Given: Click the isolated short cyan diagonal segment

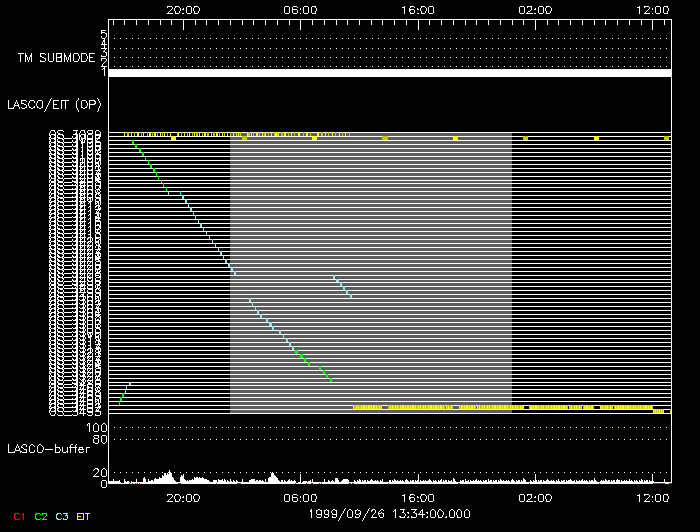Looking at the screenshot, I should pyautogui.click(x=342, y=287).
